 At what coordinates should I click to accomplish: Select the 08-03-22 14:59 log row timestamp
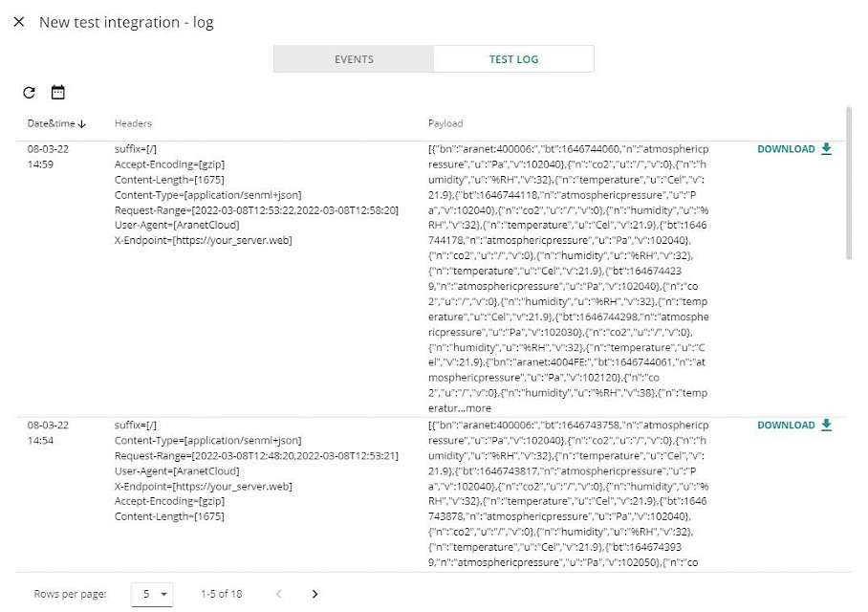48,157
